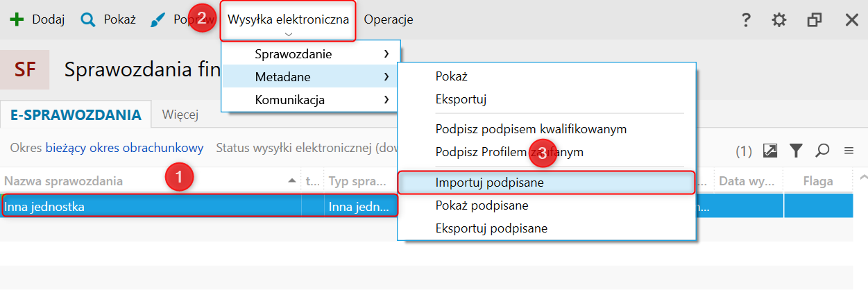Open the Wysyłka elektroniczna dropdown
This screenshot has width=868, height=304.
288,20
